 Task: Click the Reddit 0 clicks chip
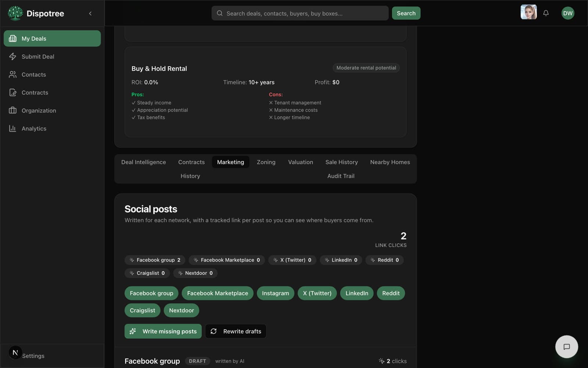tap(384, 260)
